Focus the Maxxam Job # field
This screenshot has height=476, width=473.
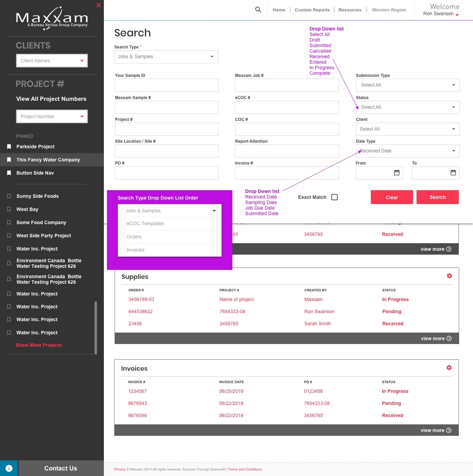tap(287, 85)
